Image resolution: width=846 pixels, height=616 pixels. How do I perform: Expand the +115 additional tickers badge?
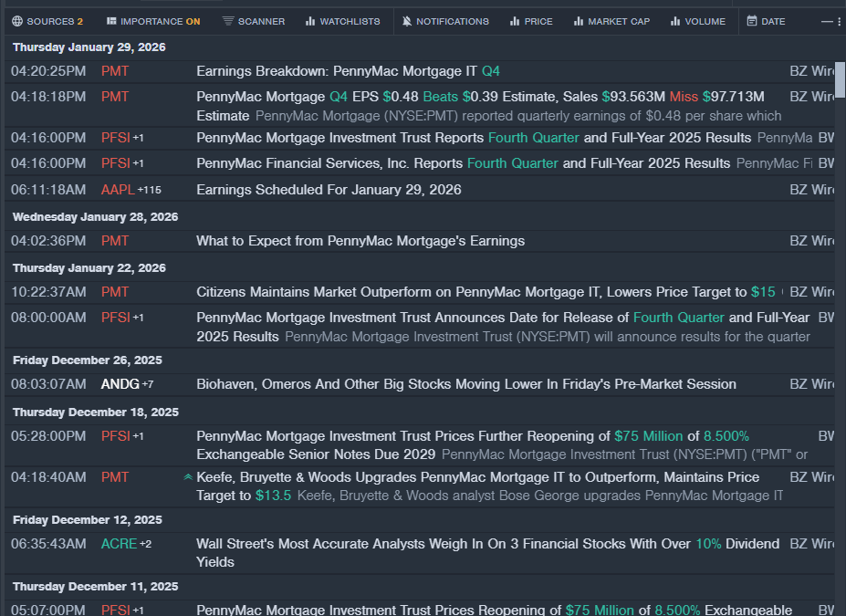coord(149,190)
